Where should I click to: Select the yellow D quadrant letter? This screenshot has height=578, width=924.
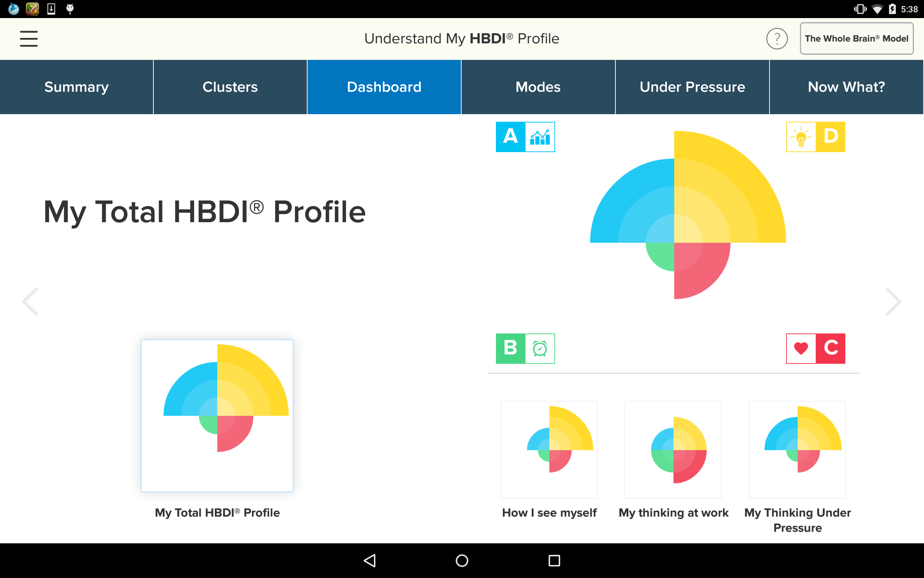[x=831, y=137]
